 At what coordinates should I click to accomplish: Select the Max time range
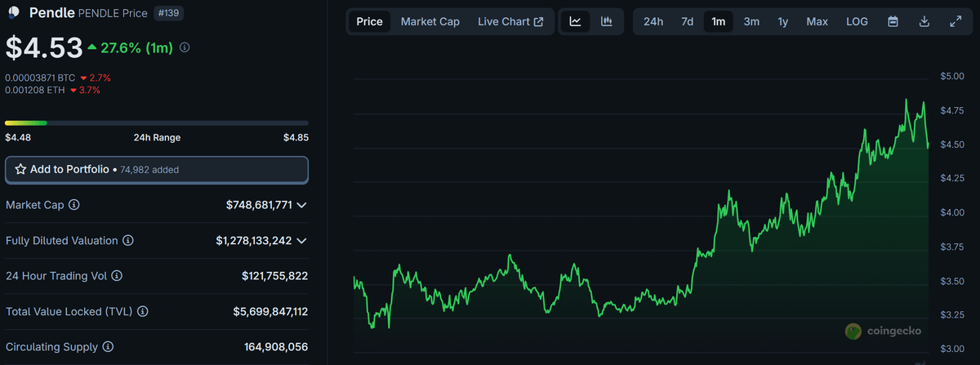[817, 21]
